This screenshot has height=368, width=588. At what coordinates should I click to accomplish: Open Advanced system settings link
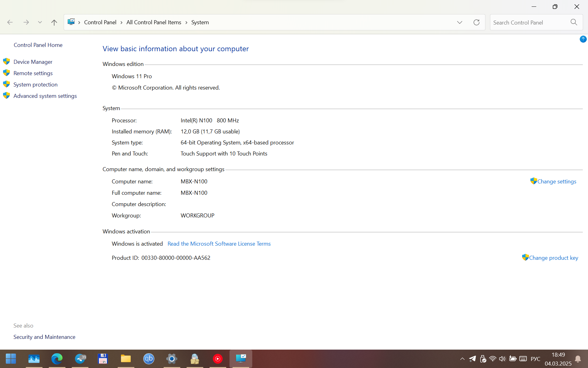coord(45,96)
